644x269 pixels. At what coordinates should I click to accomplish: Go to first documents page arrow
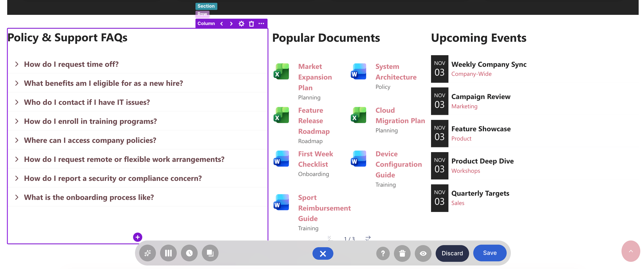tap(330, 238)
